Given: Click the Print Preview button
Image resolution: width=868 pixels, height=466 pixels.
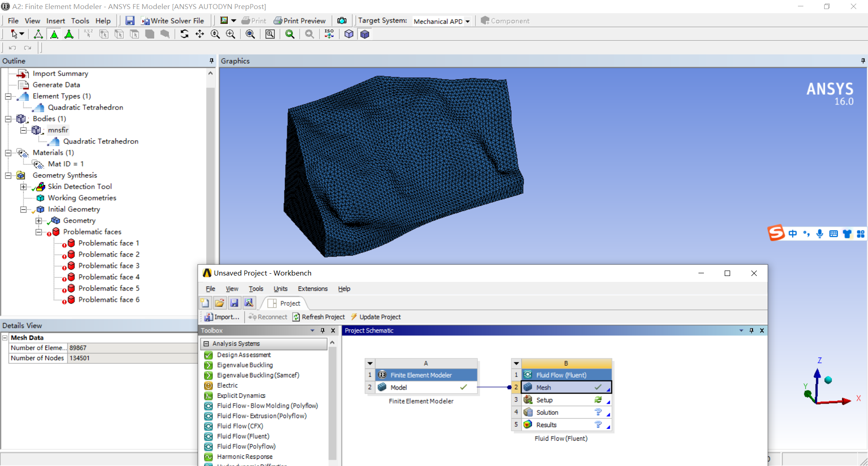Looking at the screenshot, I should (300, 21).
